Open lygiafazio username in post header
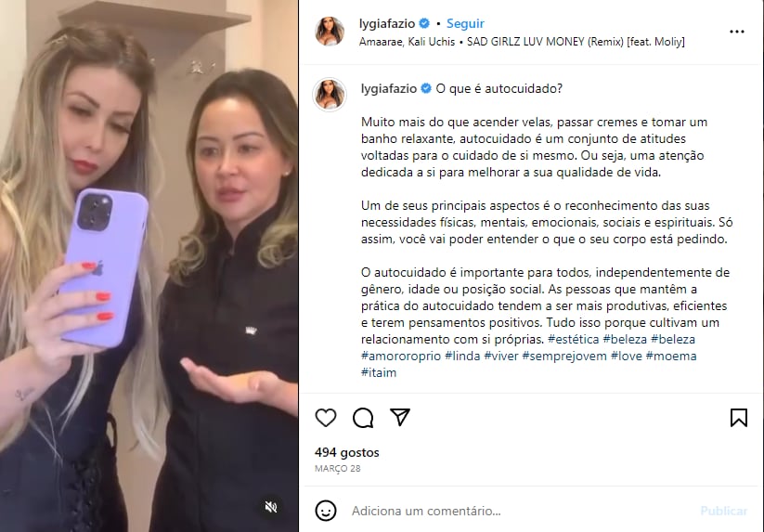The width and height of the screenshot is (764, 532). [387, 23]
